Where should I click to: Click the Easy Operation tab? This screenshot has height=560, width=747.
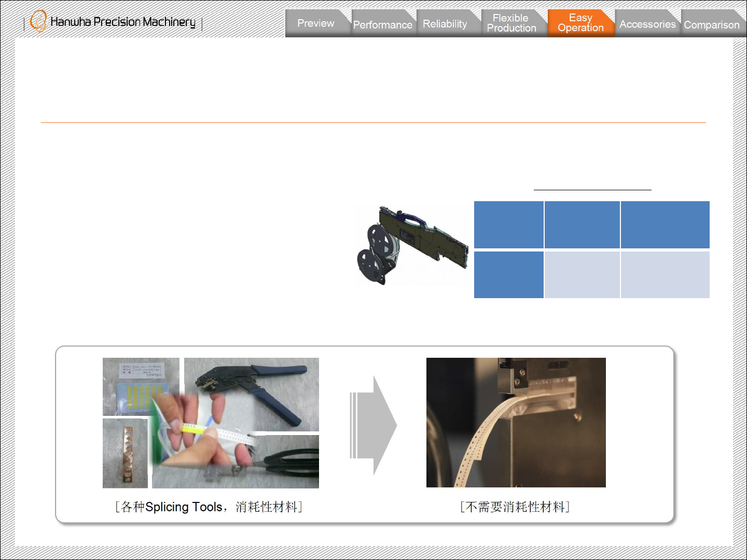[x=581, y=23]
